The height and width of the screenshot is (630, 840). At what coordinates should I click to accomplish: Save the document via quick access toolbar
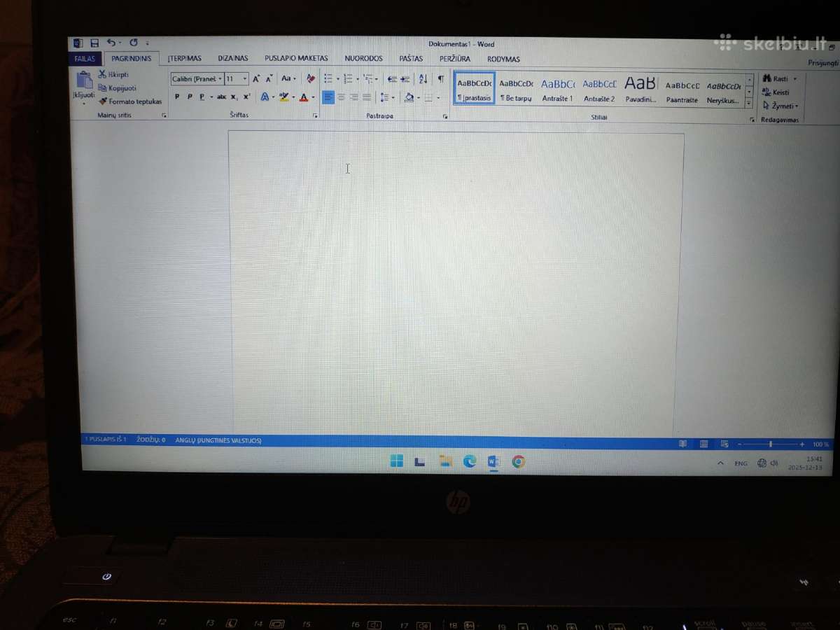(x=94, y=43)
